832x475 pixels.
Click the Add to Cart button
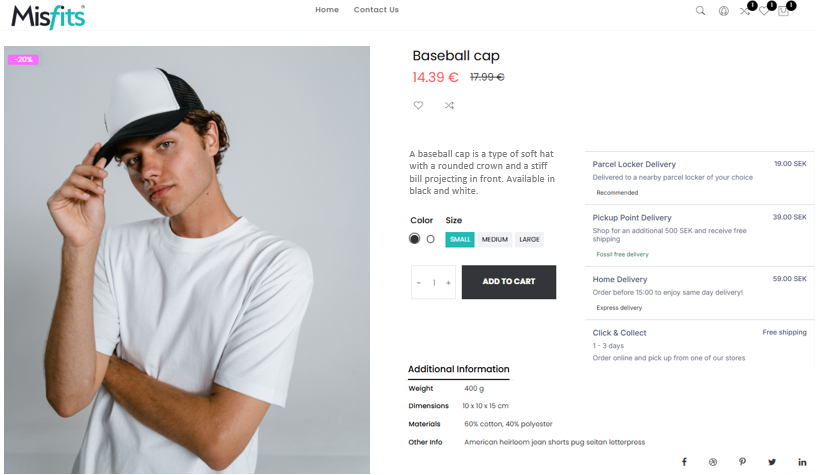click(x=508, y=282)
